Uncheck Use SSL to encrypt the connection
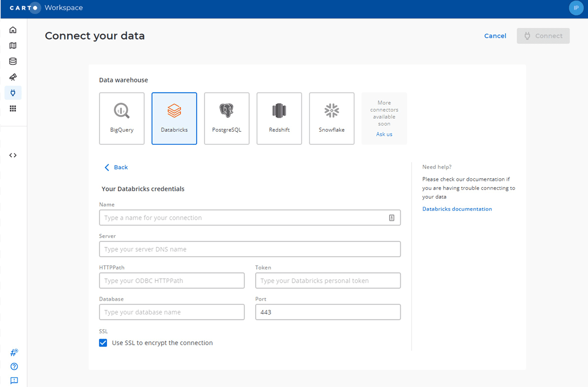The height and width of the screenshot is (387, 588). coord(103,343)
